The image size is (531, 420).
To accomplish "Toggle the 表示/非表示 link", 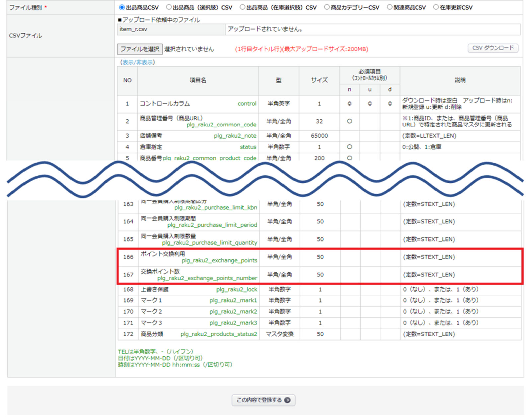I will (138, 62).
